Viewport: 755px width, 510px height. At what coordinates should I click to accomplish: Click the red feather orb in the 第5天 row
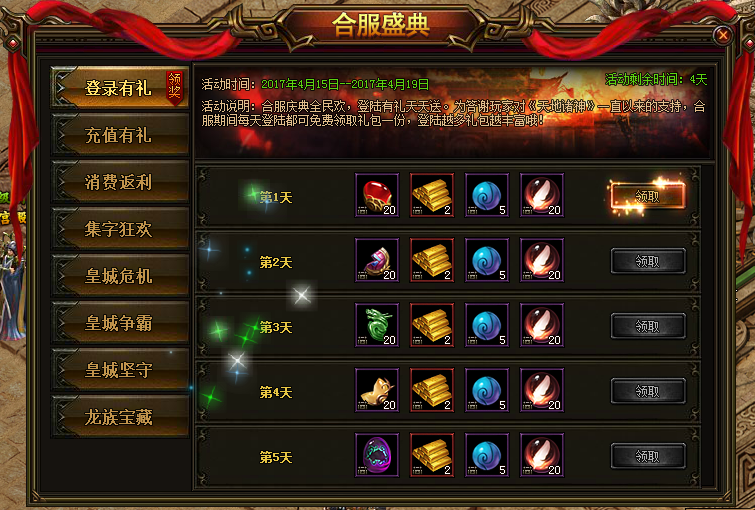[x=542, y=455]
